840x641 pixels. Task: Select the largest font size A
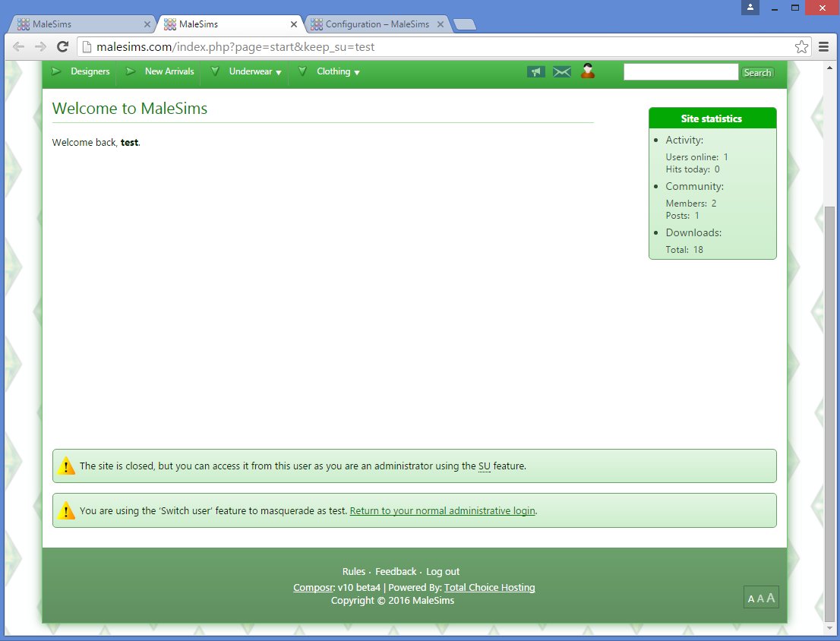click(770, 598)
